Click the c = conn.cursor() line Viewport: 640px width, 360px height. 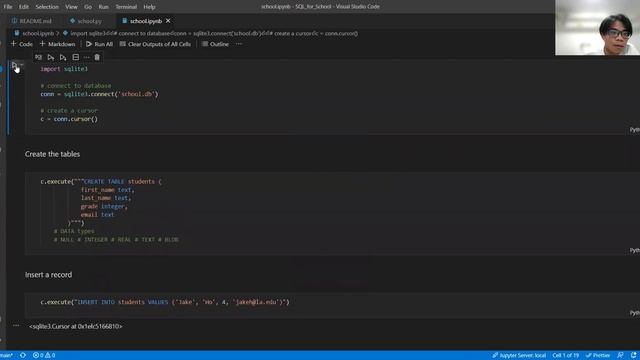69,119
